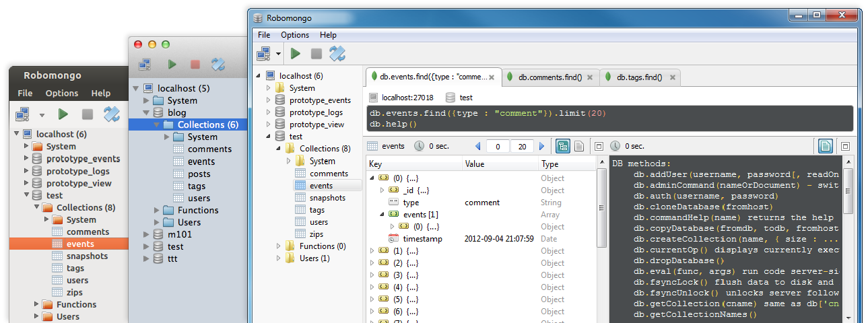The image size is (868, 323).
Task: Switch events results to text view mode
Action: point(578,146)
